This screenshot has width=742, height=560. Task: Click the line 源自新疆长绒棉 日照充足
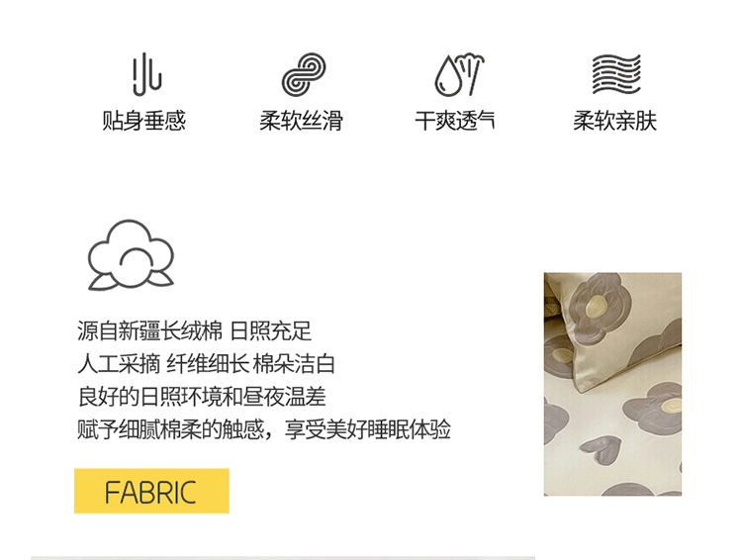[194, 330]
